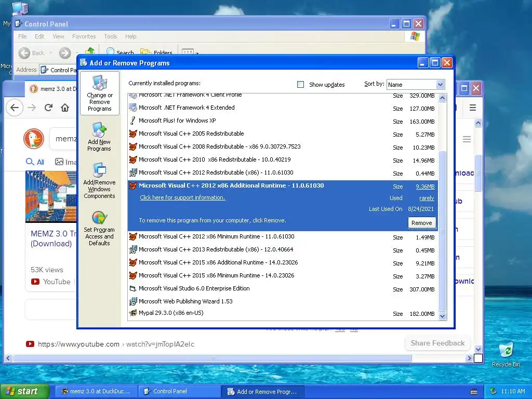Click Start button on taskbar
Image resolution: width=532 pixels, height=399 pixels.
[25, 391]
